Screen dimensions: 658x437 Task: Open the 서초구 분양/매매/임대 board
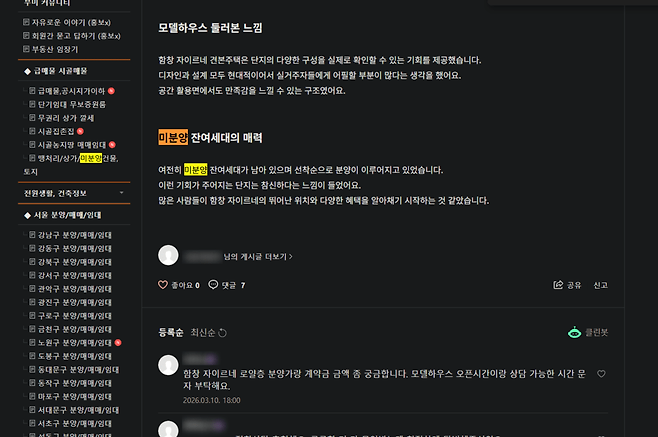point(75,423)
